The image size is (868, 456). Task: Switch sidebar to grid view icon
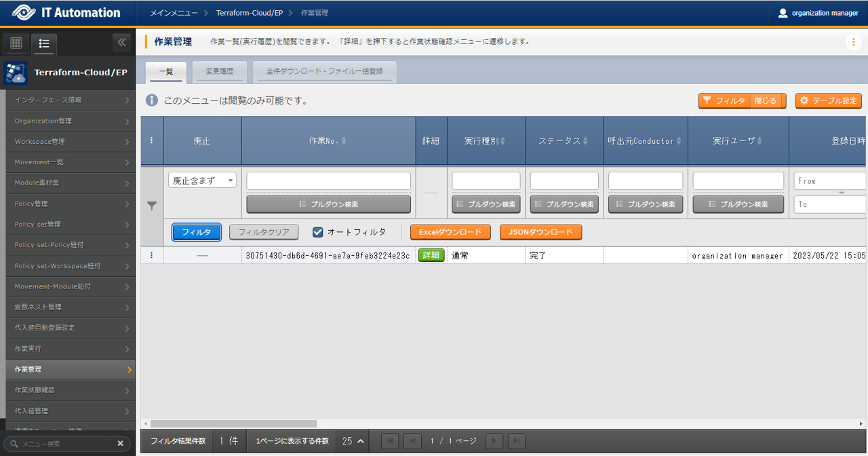16,43
